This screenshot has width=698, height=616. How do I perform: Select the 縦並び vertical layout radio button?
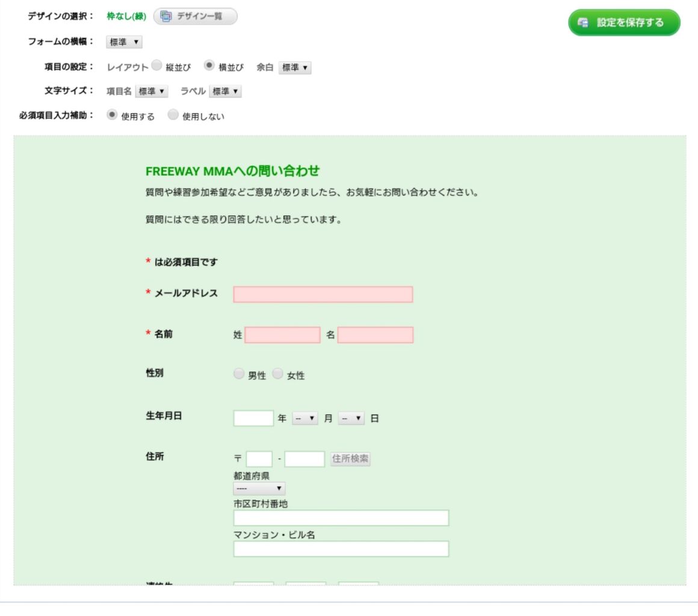pos(156,66)
